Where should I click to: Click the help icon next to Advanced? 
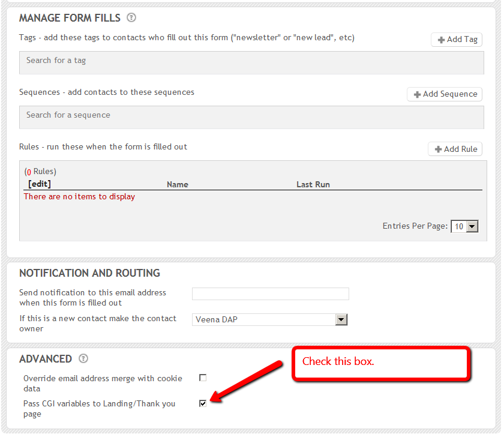click(83, 359)
